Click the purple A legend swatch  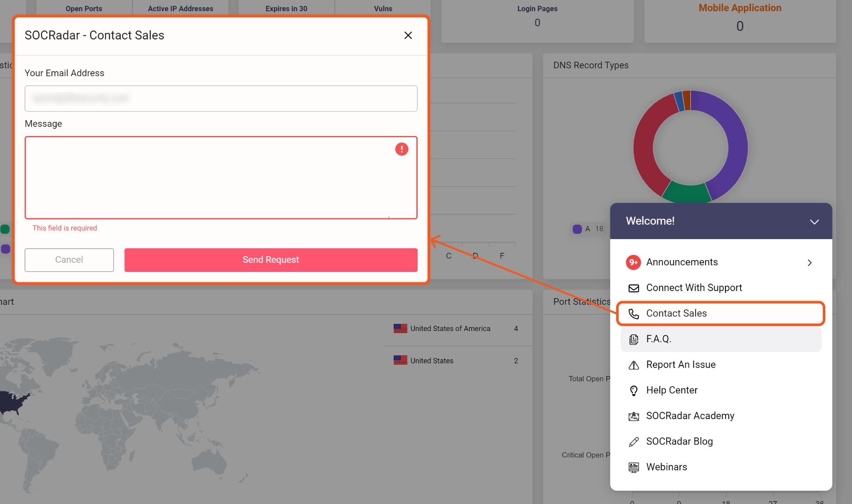(x=577, y=229)
